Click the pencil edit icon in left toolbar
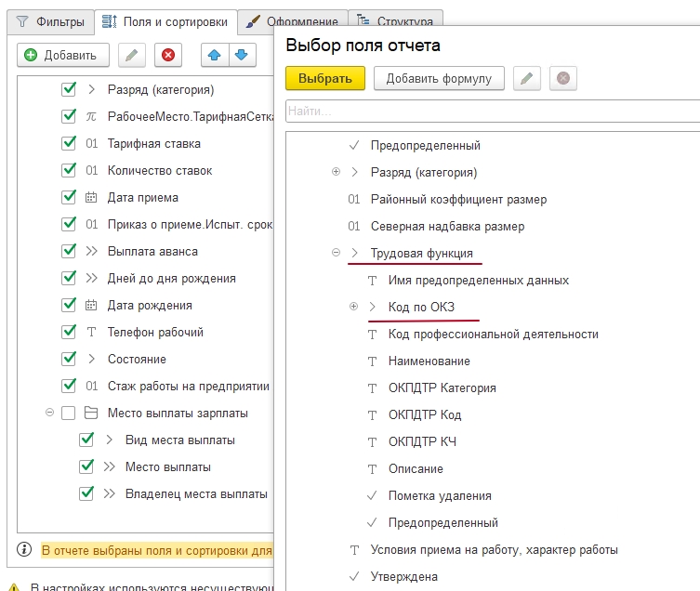The width and height of the screenshot is (700, 591). pos(132,55)
